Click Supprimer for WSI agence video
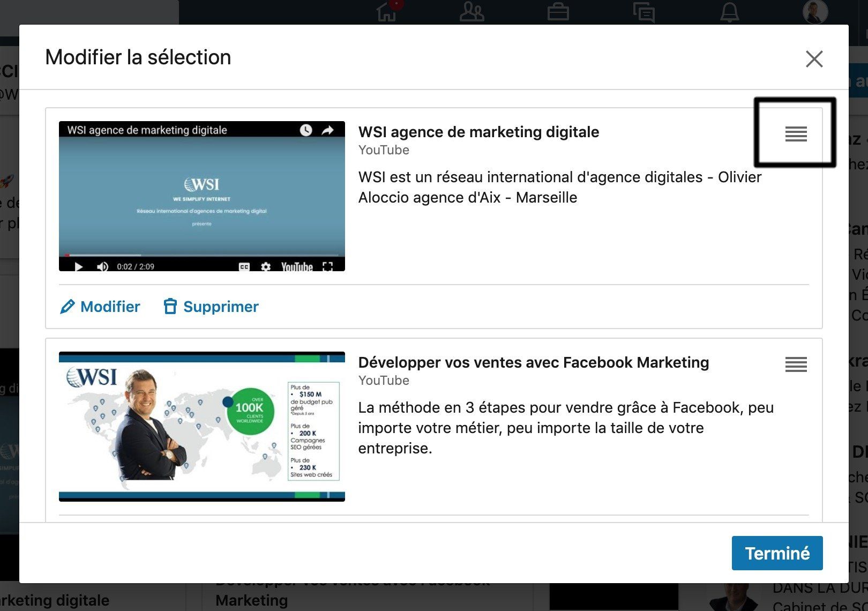 point(211,307)
